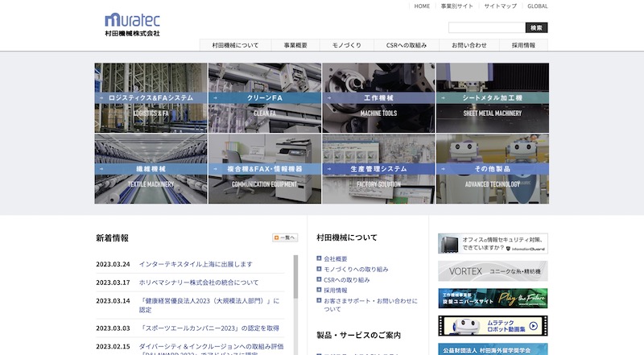
Task: Open サイトマップ link
Action: [500, 6]
